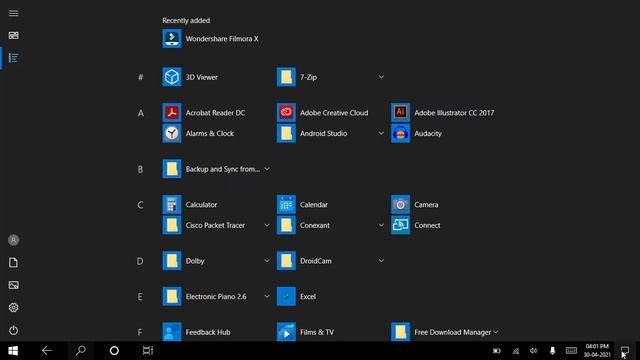640x360 pixels.
Task: Open Settings gear in Start sidebar
Action: 13,307
